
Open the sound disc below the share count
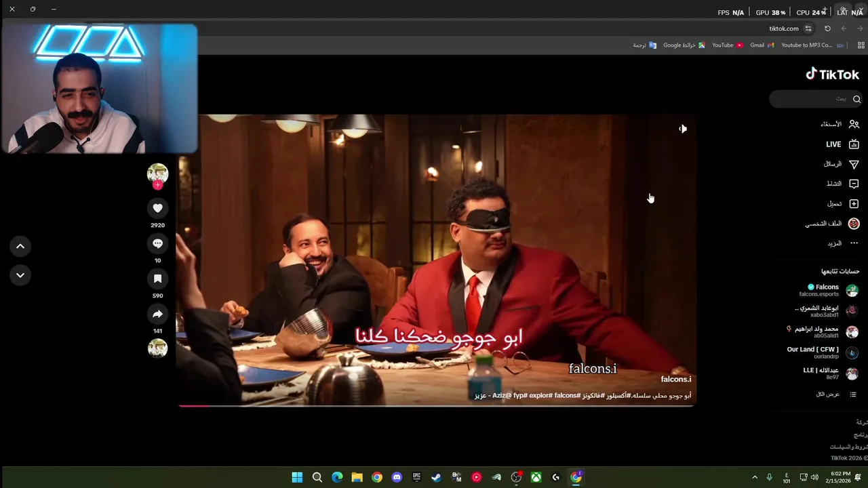pos(157,348)
